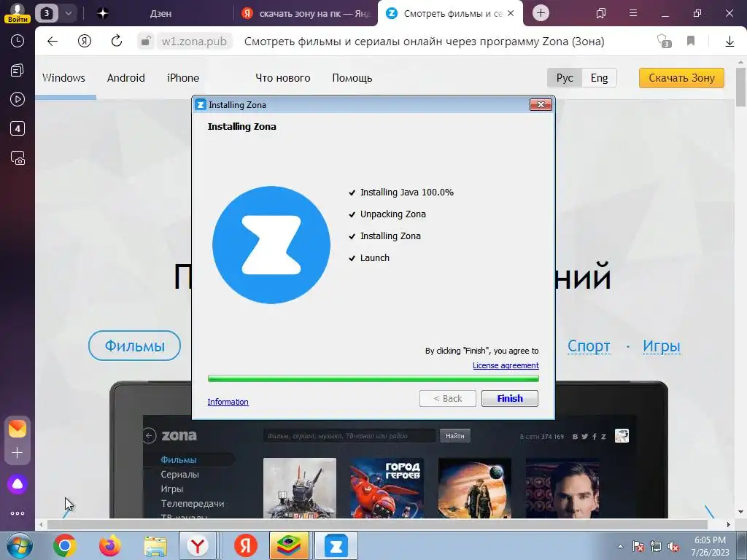
Task: Reload the page
Action: point(116,42)
